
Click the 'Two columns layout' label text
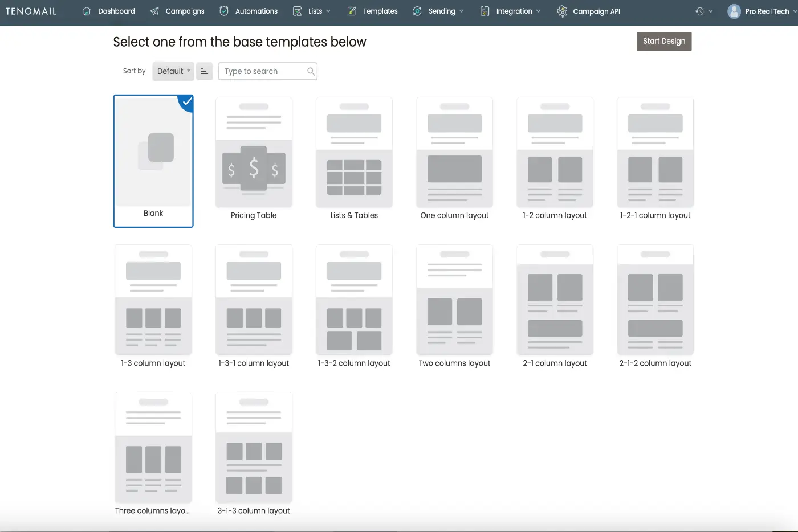tap(454, 363)
